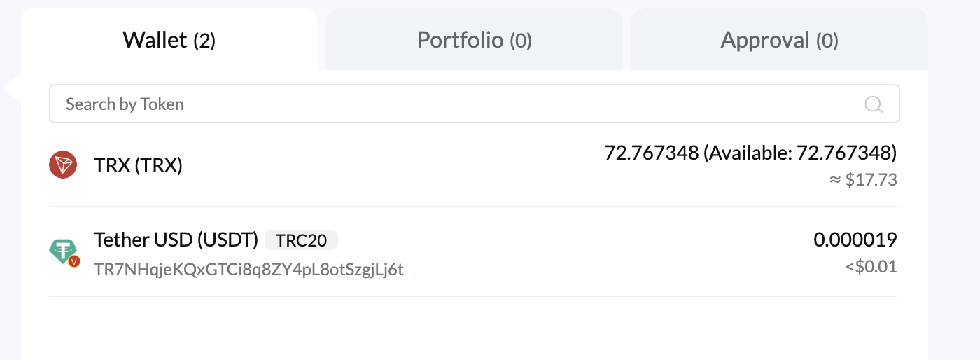The height and width of the screenshot is (360, 980).
Task: Click the green Tether USDT logo
Action: [x=62, y=250]
